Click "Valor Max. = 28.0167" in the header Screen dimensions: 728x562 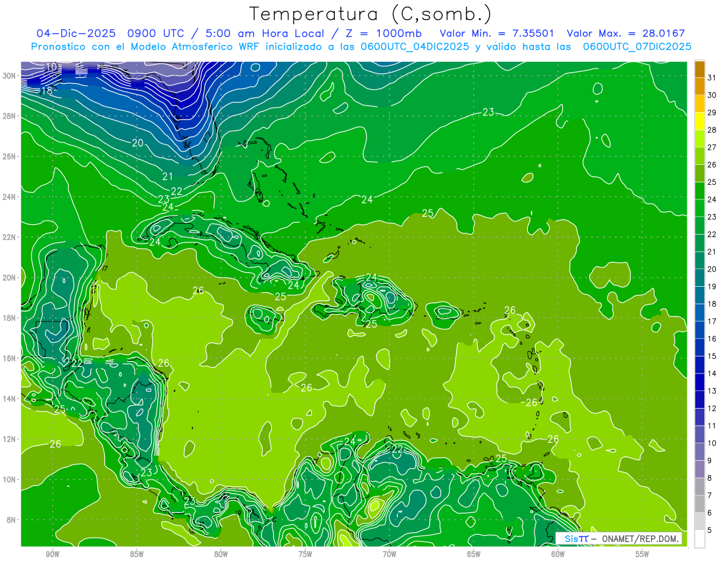point(625,33)
